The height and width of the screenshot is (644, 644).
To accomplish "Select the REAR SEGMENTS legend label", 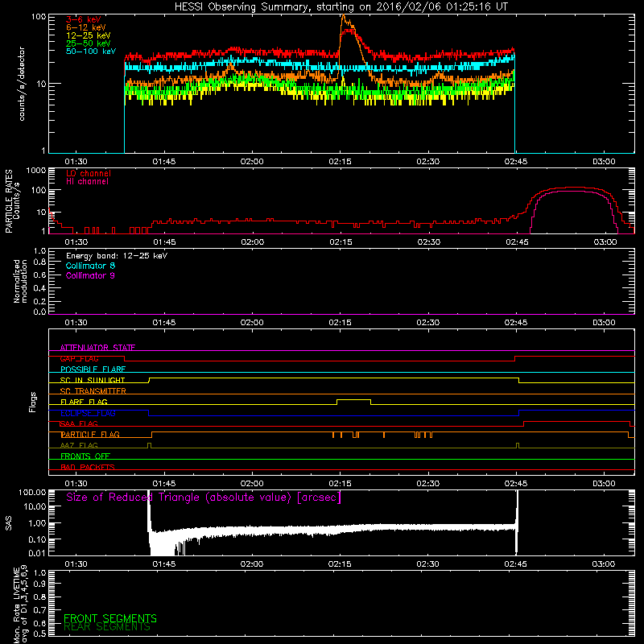I will point(107,627).
